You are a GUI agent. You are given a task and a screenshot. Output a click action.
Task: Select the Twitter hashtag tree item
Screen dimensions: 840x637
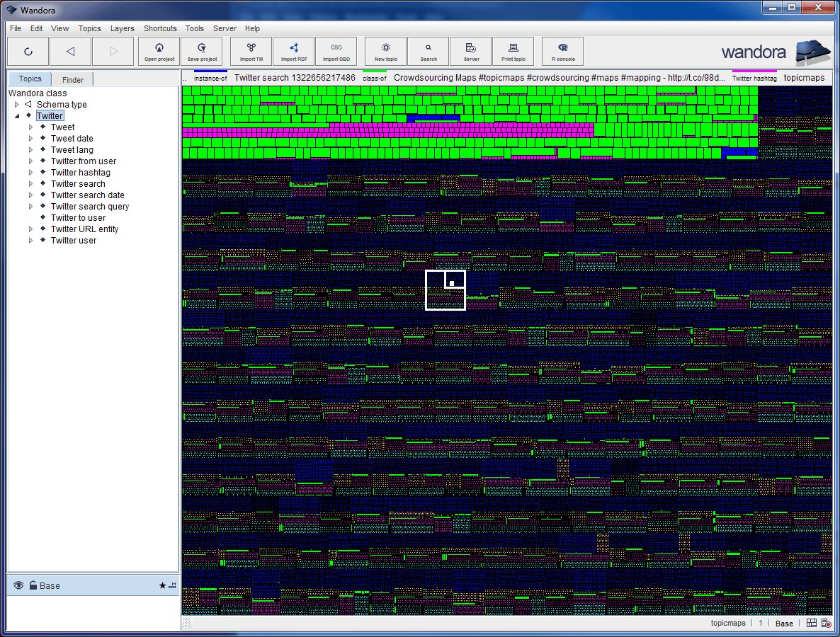[x=80, y=173]
